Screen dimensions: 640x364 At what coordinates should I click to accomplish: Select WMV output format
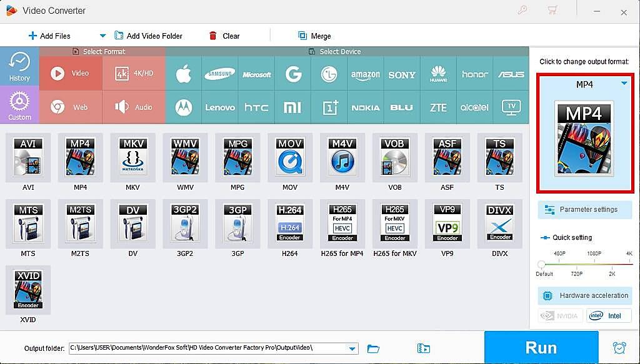click(x=185, y=158)
